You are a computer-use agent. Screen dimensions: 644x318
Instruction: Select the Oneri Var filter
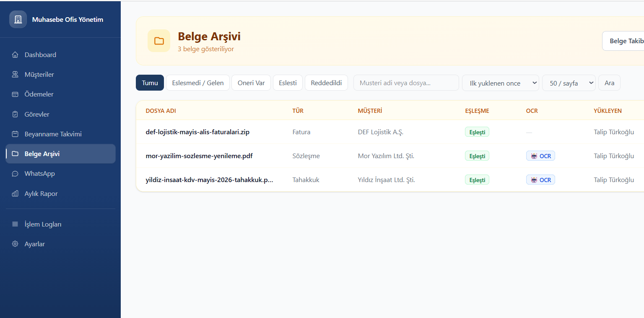(x=251, y=83)
